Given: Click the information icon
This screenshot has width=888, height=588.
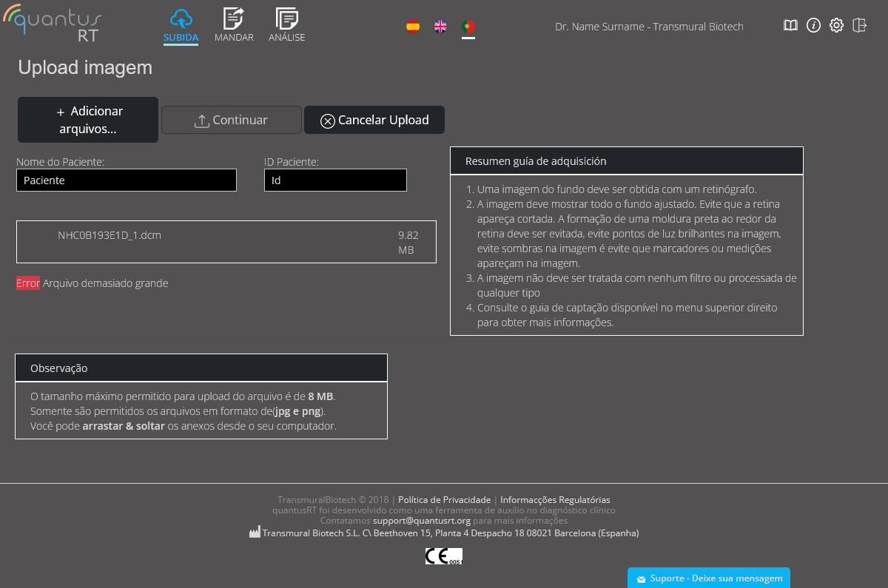Looking at the screenshot, I should tap(813, 26).
